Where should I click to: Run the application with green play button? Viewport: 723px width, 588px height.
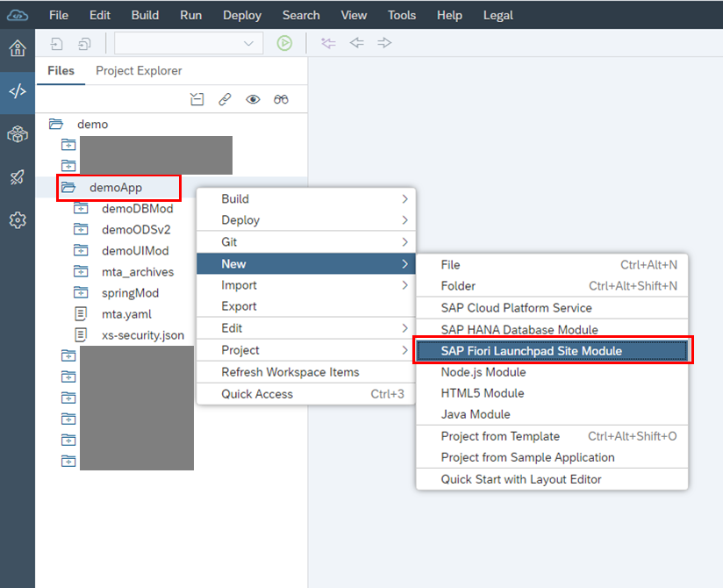point(284,43)
